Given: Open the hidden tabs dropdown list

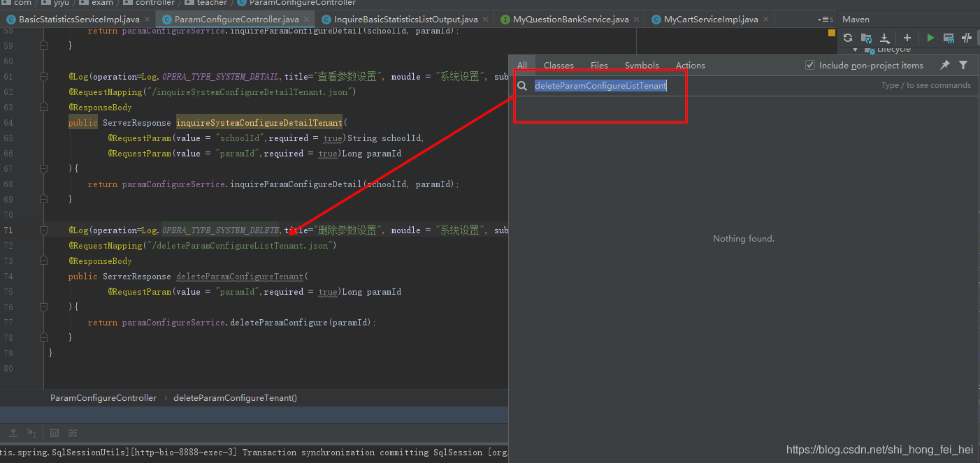Looking at the screenshot, I should tap(825, 20).
